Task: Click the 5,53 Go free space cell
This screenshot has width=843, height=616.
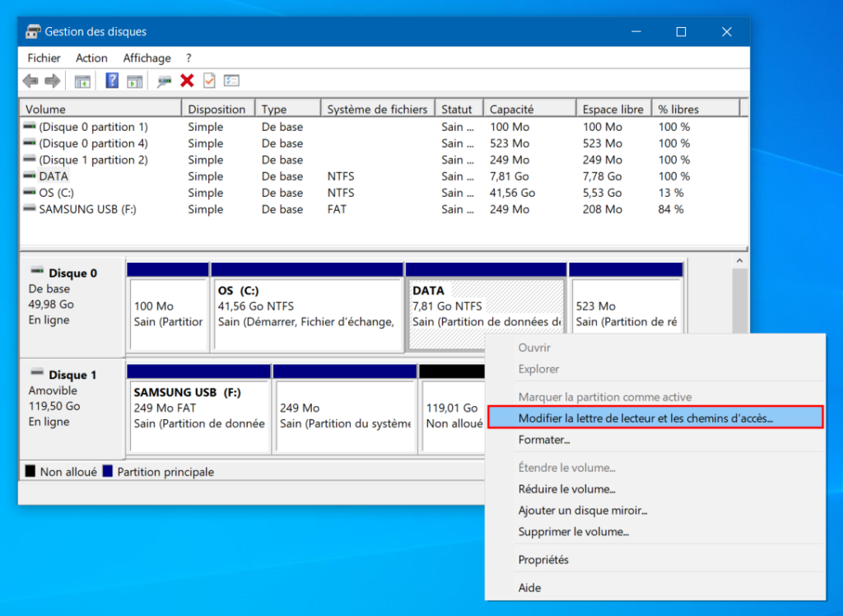Action: 602,193
